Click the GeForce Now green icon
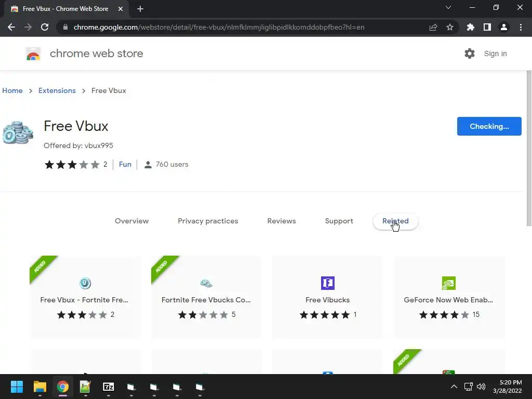 [448, 283]
